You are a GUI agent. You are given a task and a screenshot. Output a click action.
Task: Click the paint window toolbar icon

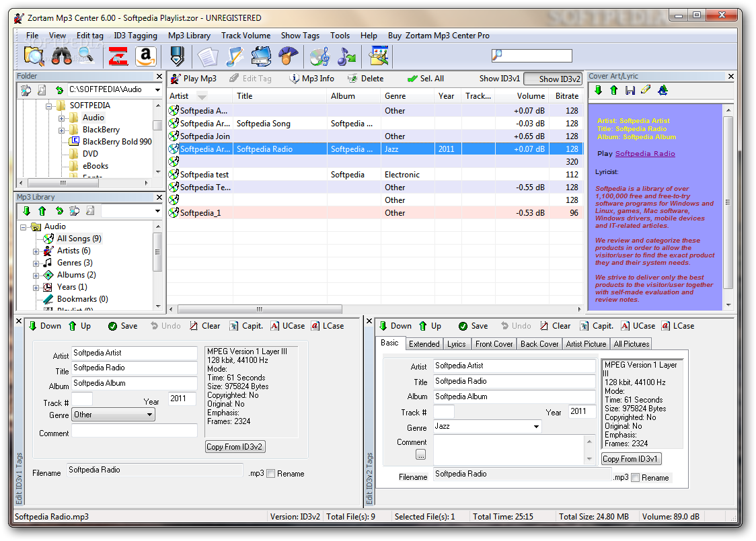point(379,56)
